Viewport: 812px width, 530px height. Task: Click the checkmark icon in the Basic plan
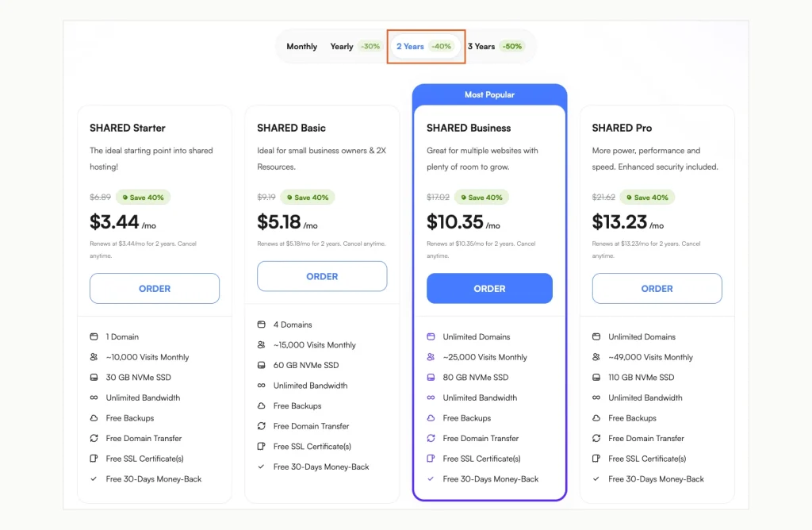coord(261,467)
